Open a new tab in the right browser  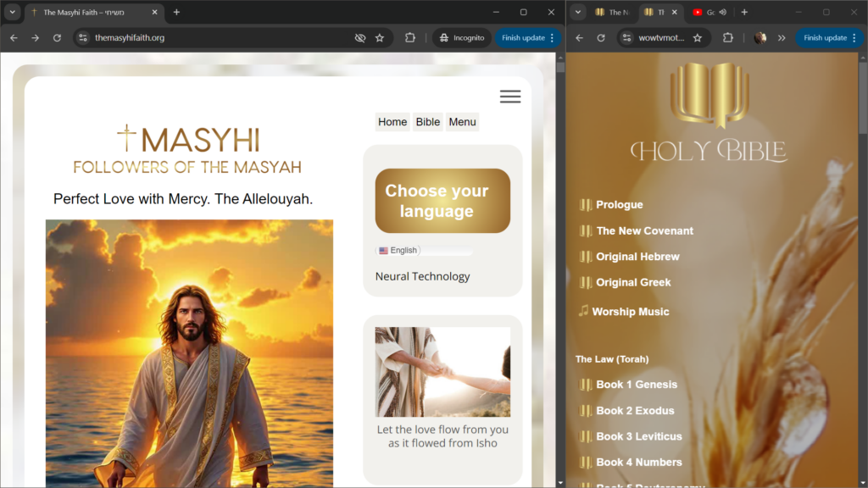pos(744,13)
